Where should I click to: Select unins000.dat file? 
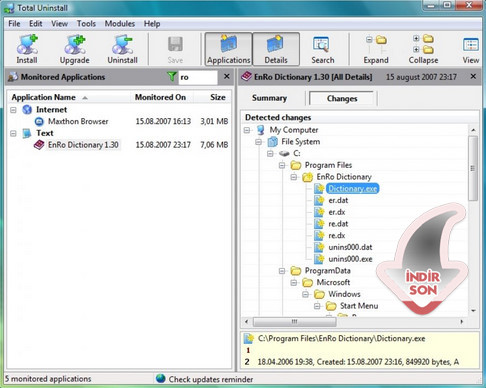(x=350, y=247)
